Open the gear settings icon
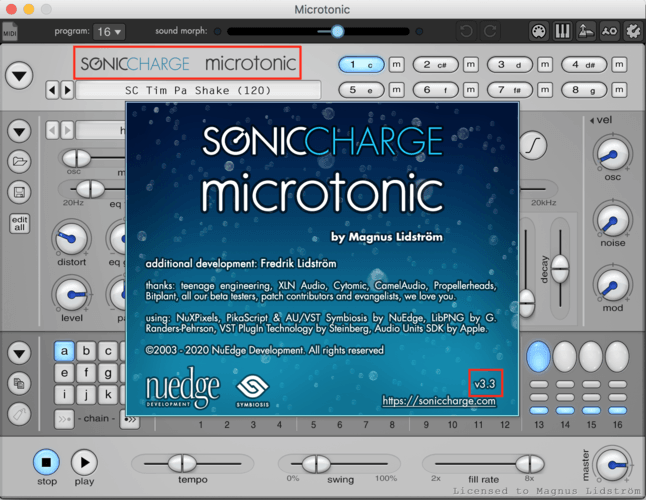The image size is (646, 500). pyautogui.click(x=633, y=31)
